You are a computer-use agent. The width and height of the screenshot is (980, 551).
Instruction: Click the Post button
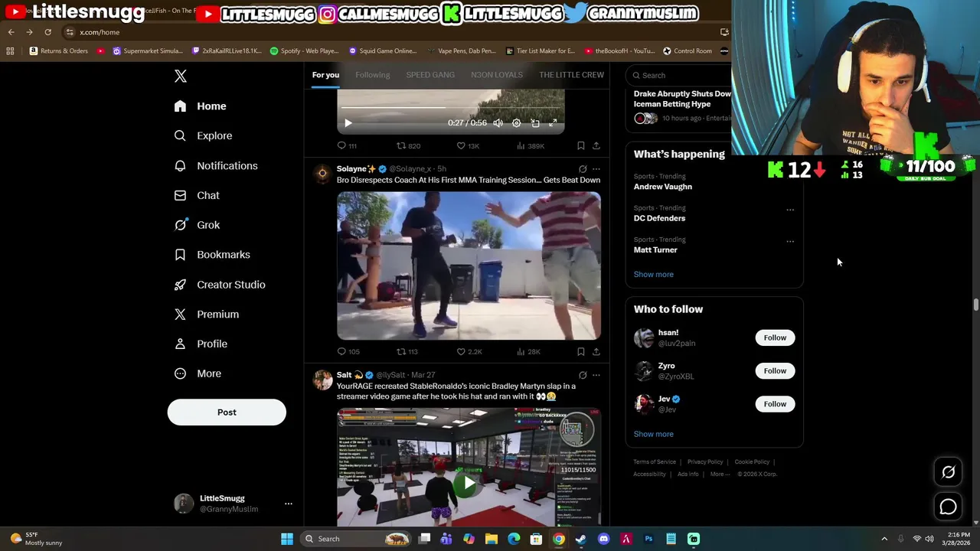[x=227, y=412]
